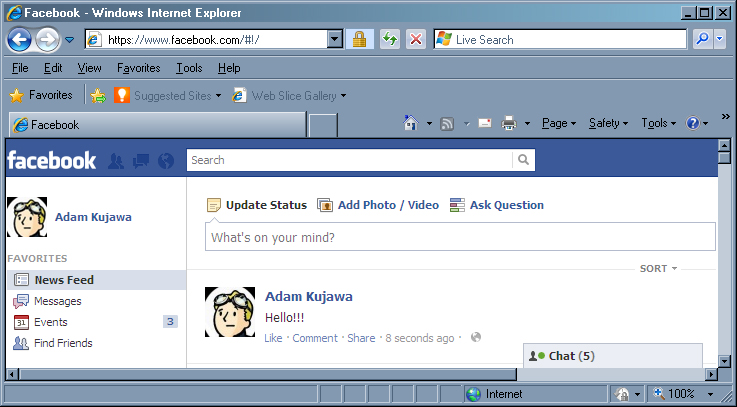Click the security padlock icon

pos(360,39)
